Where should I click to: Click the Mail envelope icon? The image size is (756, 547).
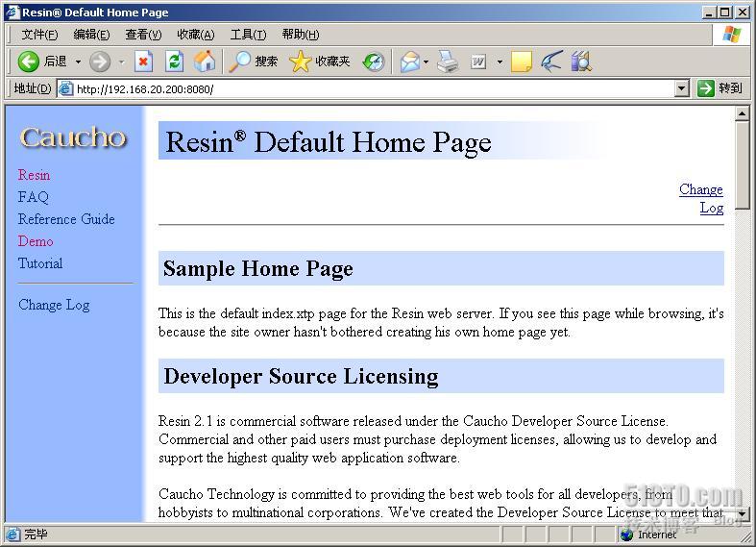click(x=410, y=62)
